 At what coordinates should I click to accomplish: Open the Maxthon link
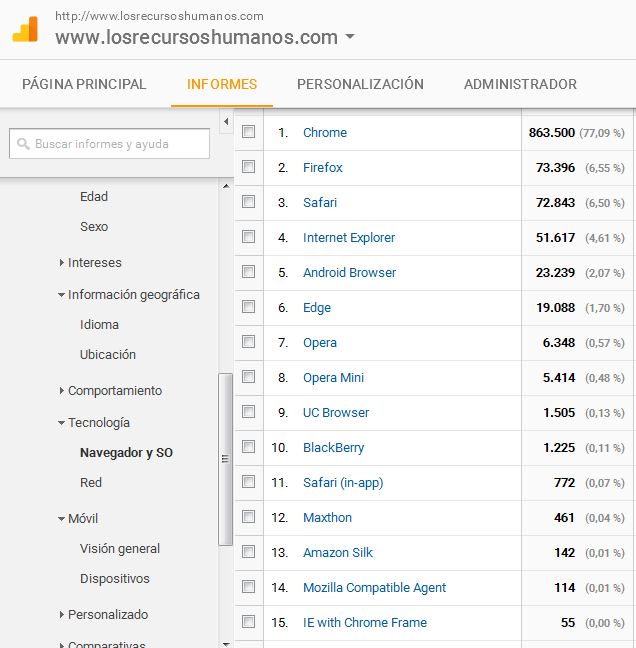coord(327,517)
